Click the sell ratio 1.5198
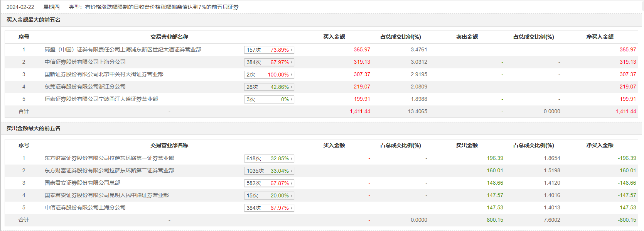 click(552, 170)
